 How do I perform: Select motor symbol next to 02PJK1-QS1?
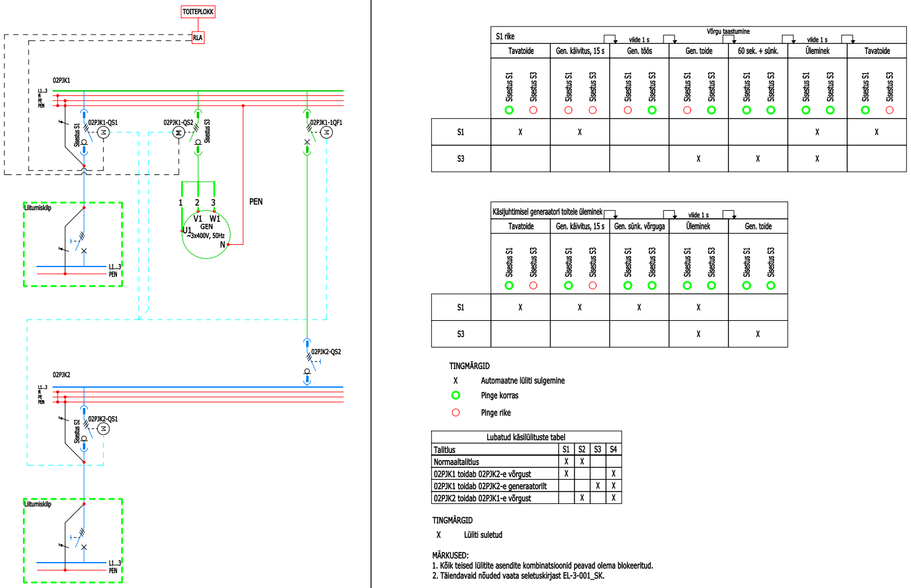pos(103,132)
